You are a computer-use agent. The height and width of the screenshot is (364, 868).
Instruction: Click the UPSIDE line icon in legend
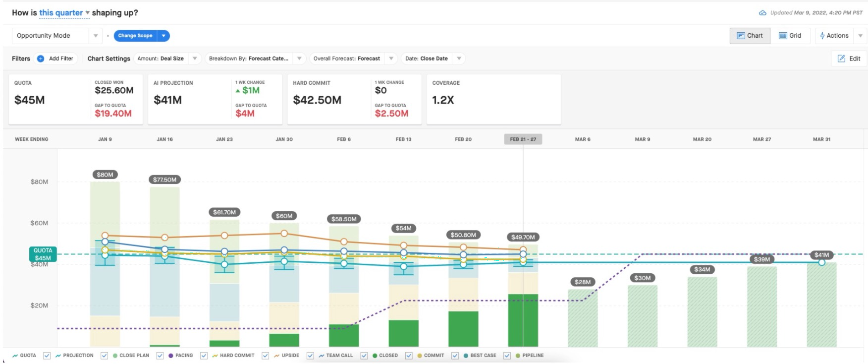(276, 356)
